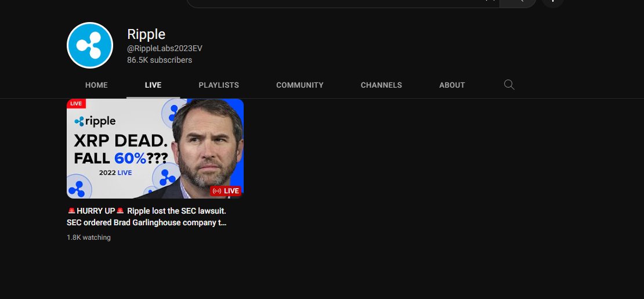This screenshot has height=299, width=644.
Task: Click the Ripple channel avatar logo
Action: pos(90,45)
